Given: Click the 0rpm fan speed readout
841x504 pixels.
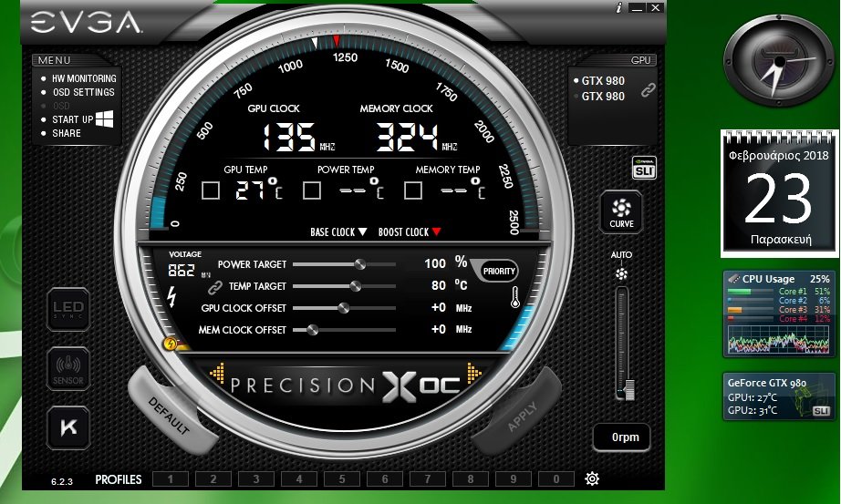Looking at the screenshot, I should point(622,437).
